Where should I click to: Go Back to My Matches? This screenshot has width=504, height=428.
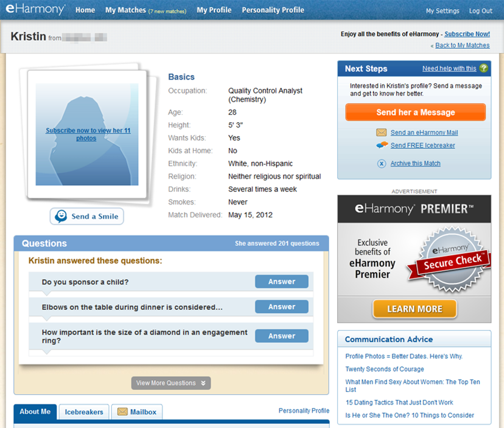click(462, 45)
